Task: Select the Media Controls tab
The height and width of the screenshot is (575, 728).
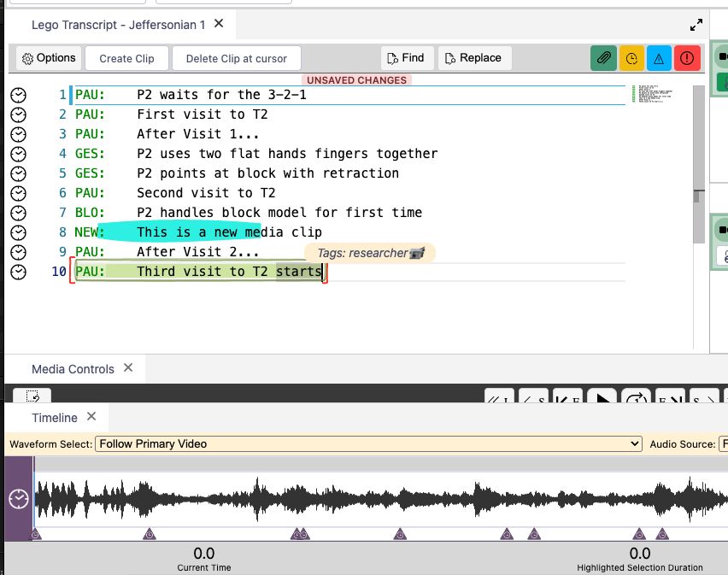Action: (73, 369)
